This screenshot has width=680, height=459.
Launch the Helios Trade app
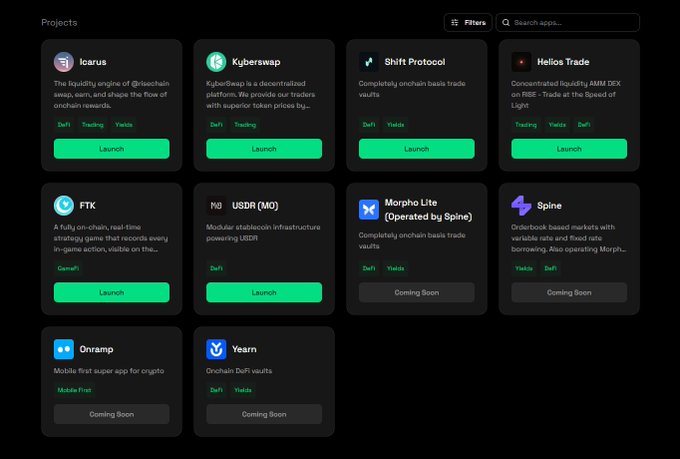[569, 149]
